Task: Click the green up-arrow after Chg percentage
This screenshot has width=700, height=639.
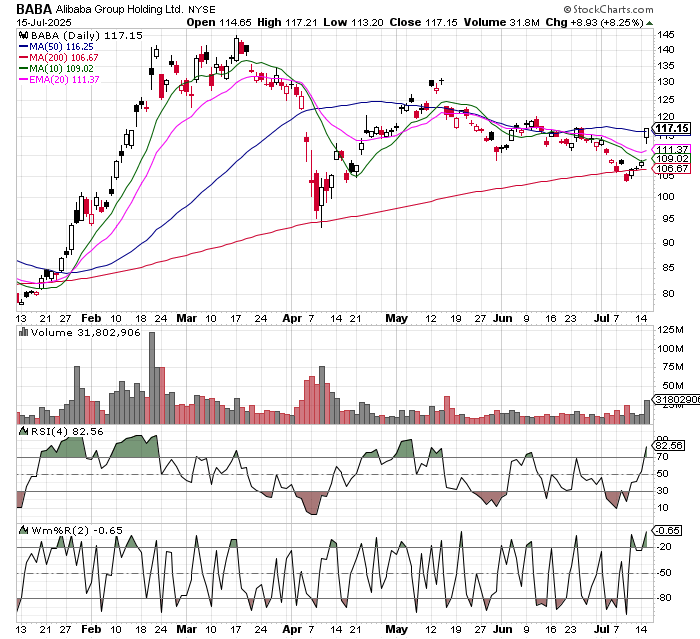Action: [x=649, y=23]
